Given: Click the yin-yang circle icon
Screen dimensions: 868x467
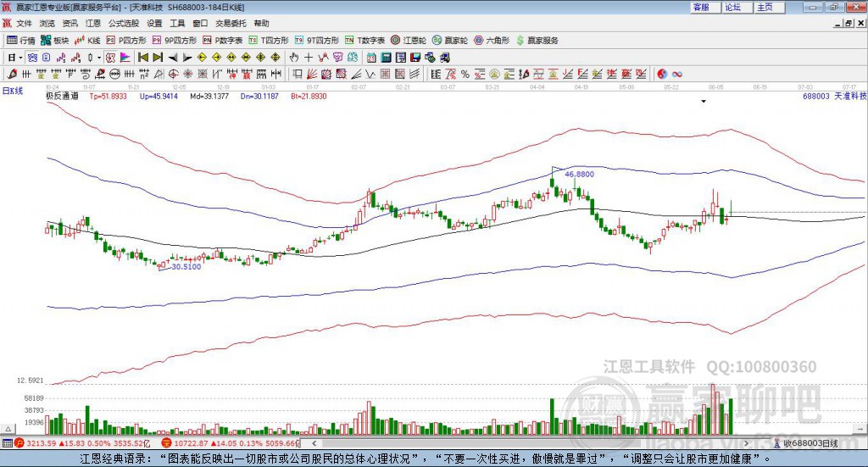Looking at the screenshot, I should point(662,74).
